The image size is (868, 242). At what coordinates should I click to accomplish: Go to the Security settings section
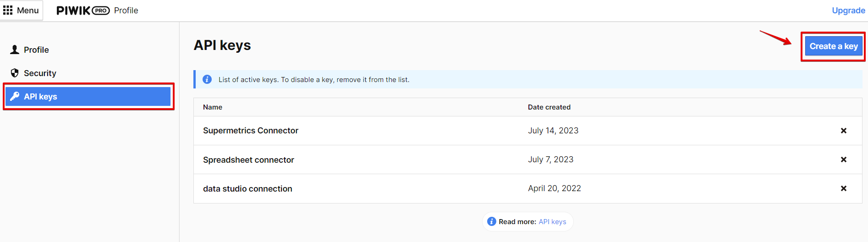pyautogui.click(x=40, y=73)
